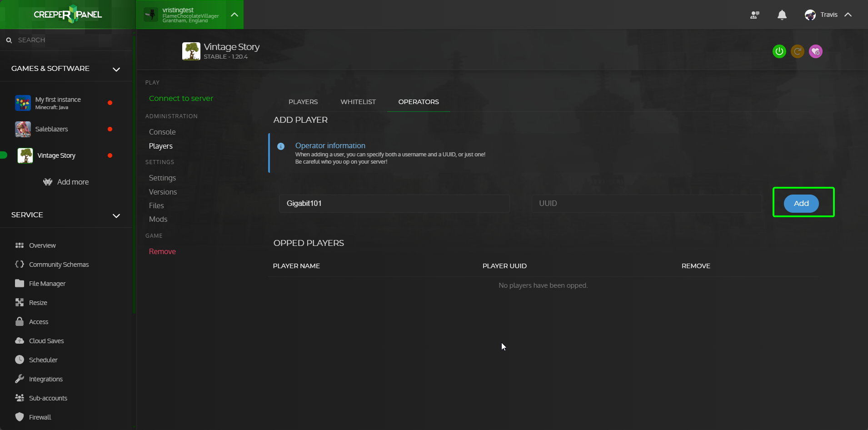Click the orange restart icon
The image size is (868, 430).
coord(798,51)
